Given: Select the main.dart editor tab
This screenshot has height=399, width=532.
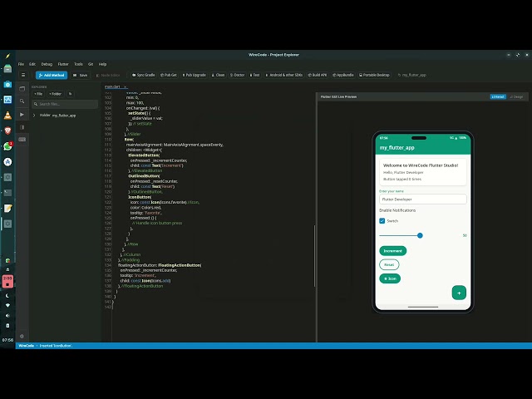Looking at the screenshot, I should click(x=112, y=86).
